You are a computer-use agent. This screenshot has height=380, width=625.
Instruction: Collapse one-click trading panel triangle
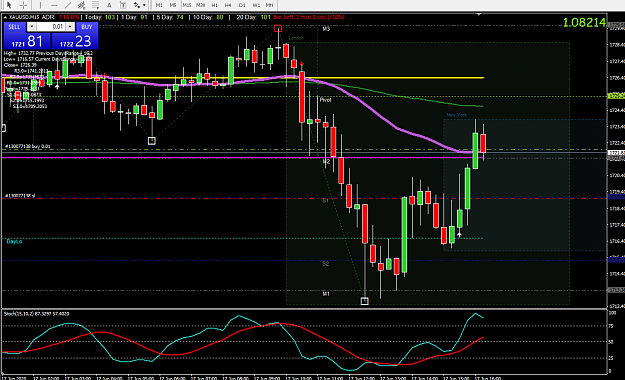point(5,17)
